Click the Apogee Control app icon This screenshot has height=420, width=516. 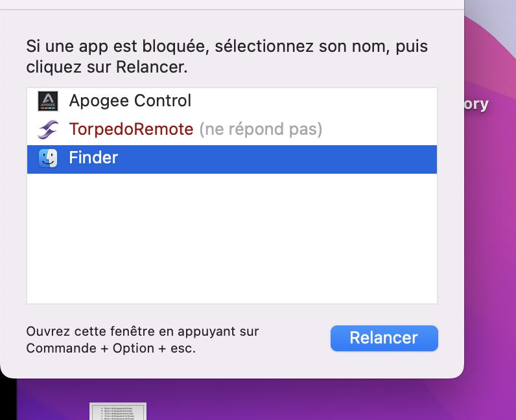(49, 100)
